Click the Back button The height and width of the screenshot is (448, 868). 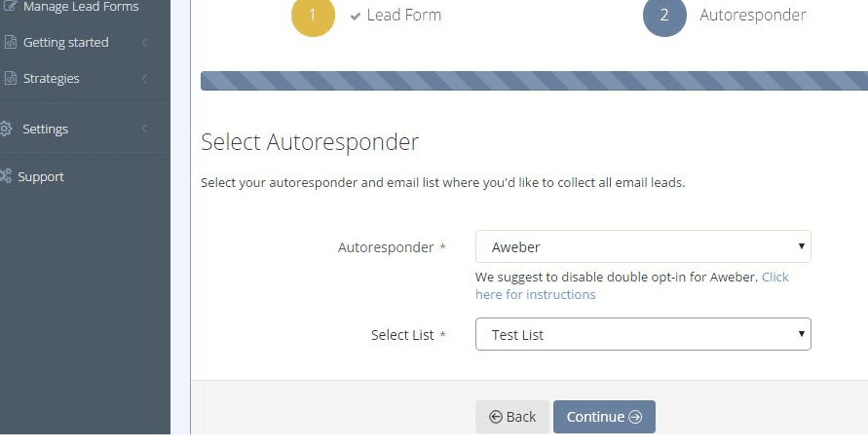512,417
